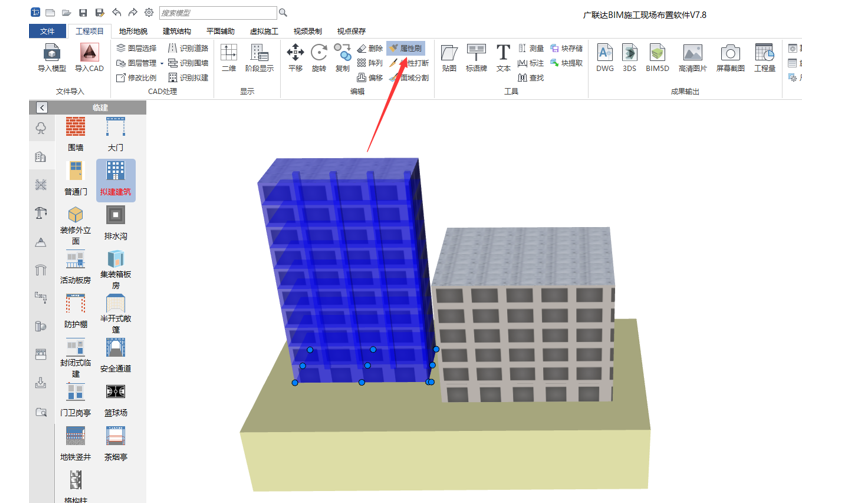Select the 活动板房 prefab house component

click(x=76, y=267)
